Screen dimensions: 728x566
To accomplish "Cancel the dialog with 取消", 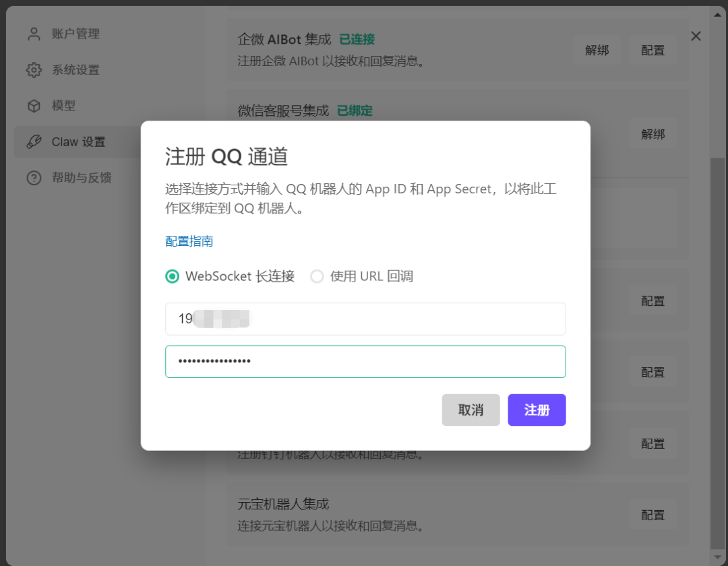I will click(x=471, y=410).
